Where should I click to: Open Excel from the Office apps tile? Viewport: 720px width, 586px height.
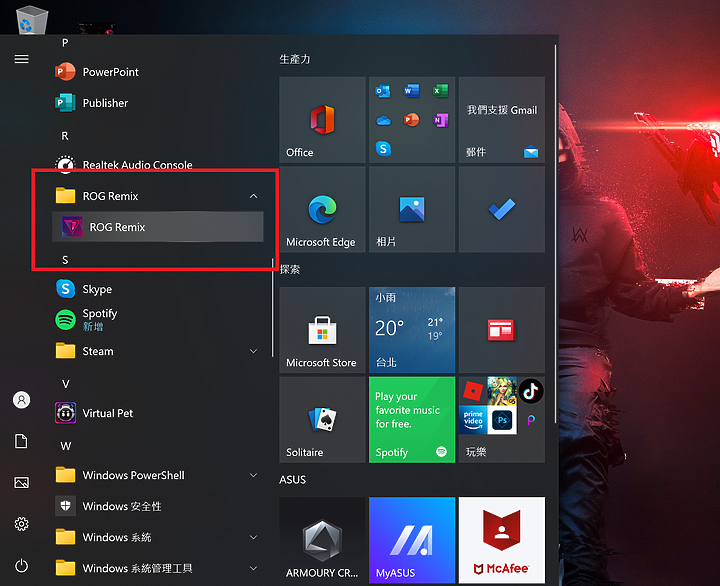tap(440, 90)
